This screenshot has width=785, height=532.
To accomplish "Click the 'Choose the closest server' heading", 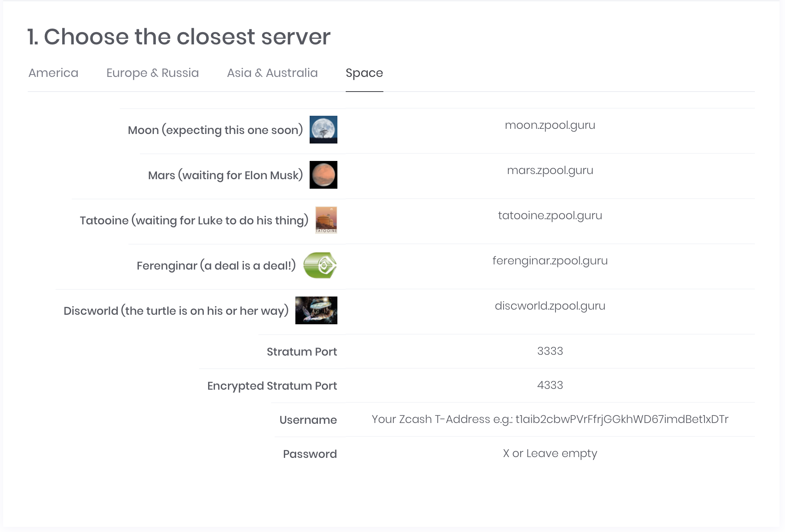I will pyautogui.click(x=179, y=37).
